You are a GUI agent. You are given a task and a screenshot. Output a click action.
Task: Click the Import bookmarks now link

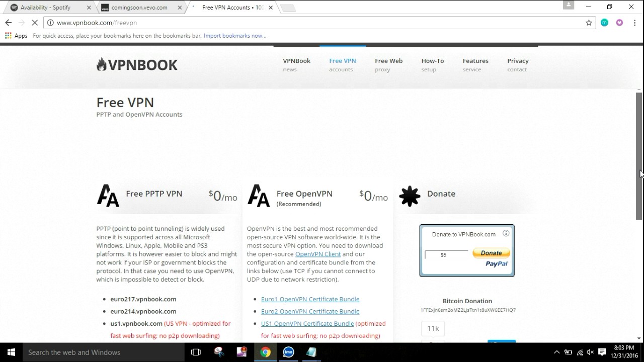[x=235, y=36]
